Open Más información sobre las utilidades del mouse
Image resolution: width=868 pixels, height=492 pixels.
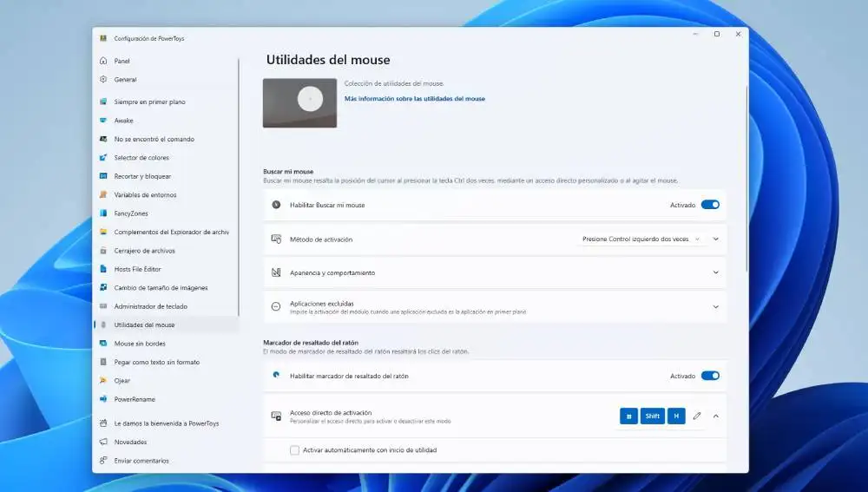click(415, 99)
